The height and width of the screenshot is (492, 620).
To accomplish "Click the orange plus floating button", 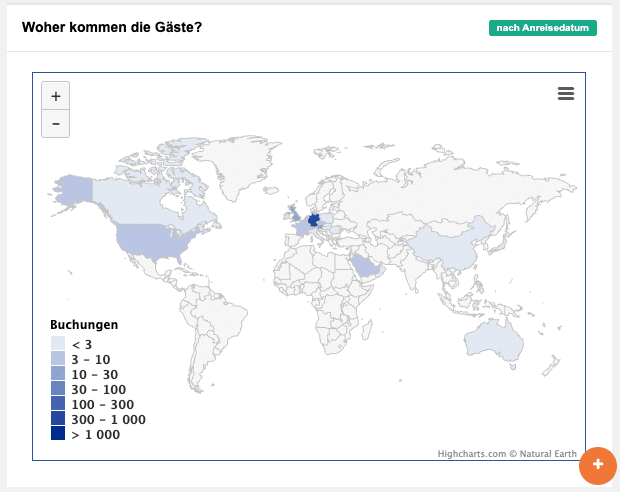I will pyautogui.click(x=598, y=464).
